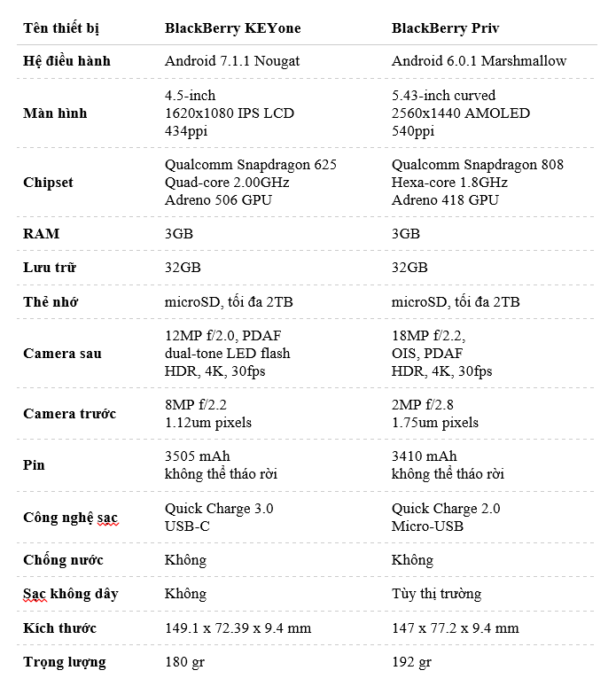Click 'Qualcomm Snapdragon 808' text
The height and width of the screenshot is (686, 616).
click(x=477, y=165)
